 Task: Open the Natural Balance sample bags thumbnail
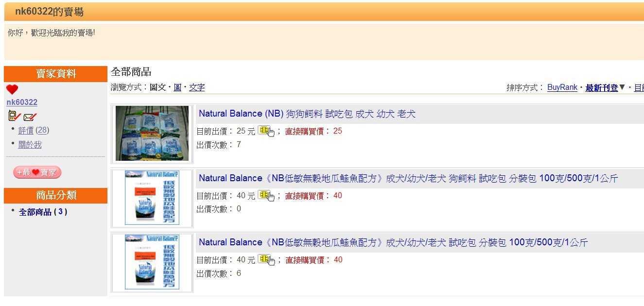tap(152, 134)
